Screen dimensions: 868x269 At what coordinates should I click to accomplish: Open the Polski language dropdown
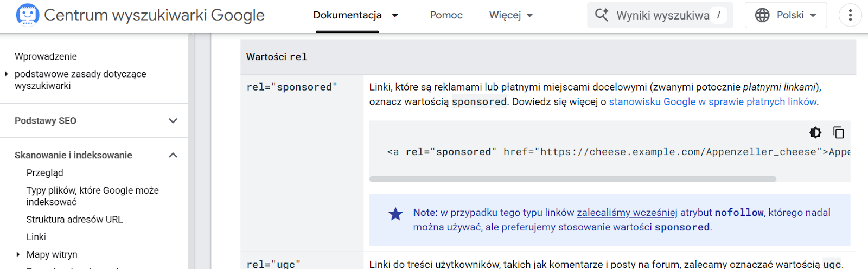click(x=786, y=15)
